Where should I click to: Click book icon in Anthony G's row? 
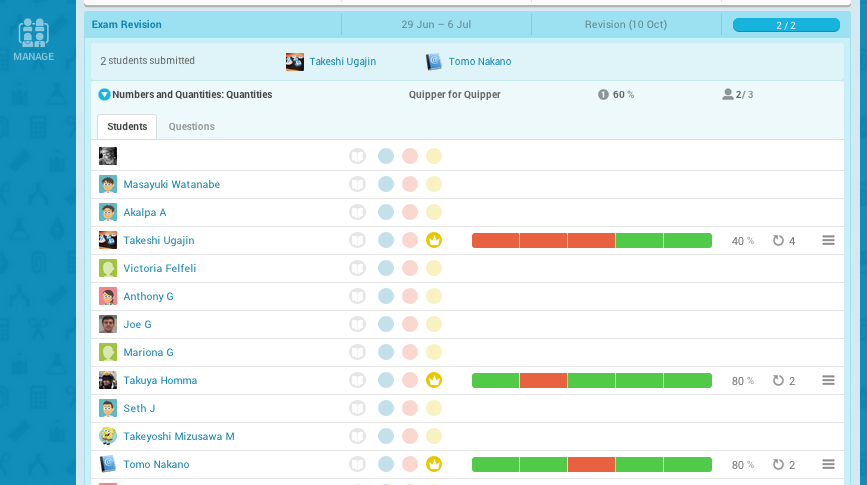point(358,296)
